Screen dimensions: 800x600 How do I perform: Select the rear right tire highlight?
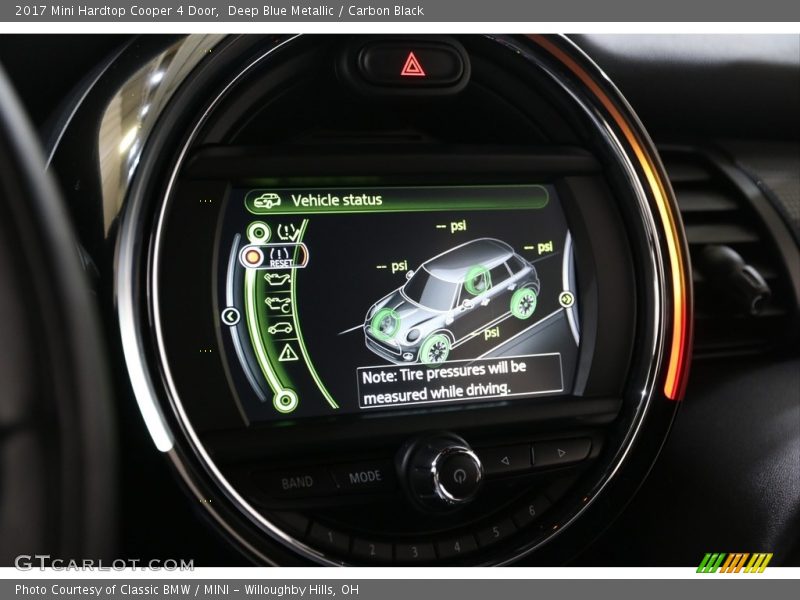tap(524, 304)
